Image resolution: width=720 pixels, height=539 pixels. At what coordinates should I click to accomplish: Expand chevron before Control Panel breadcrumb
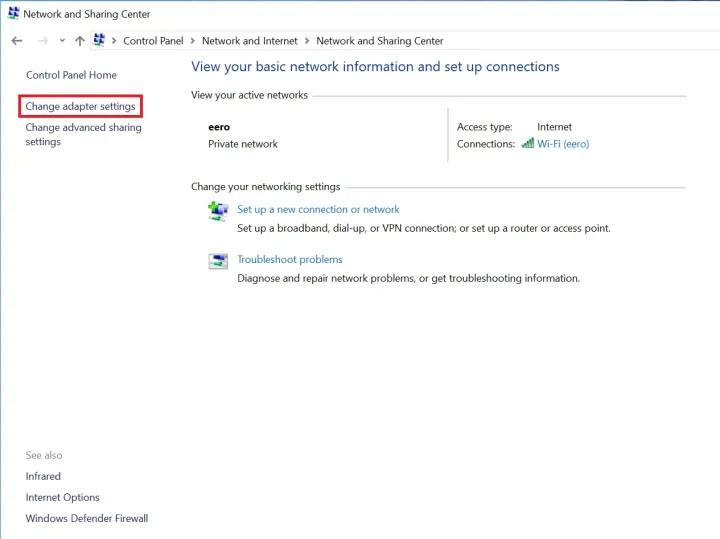pyautogui.click(x=114, y=41)
